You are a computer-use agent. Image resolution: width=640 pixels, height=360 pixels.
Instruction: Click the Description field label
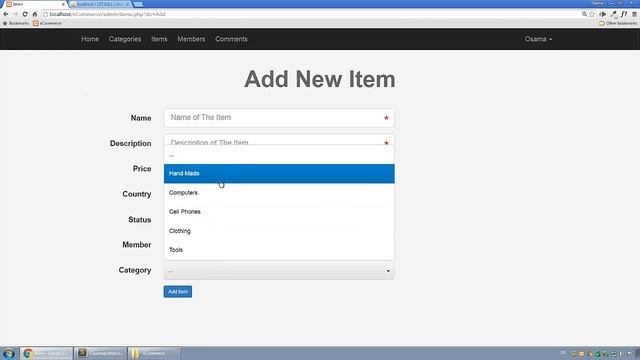click(131, 143)
